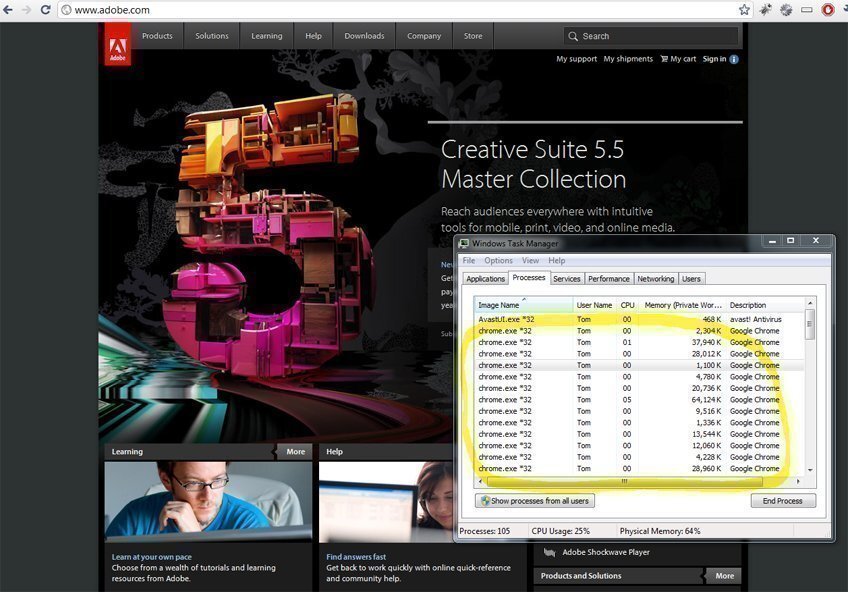
Task: Click the Adobe Search input field
Action: (x=651, y=36)
